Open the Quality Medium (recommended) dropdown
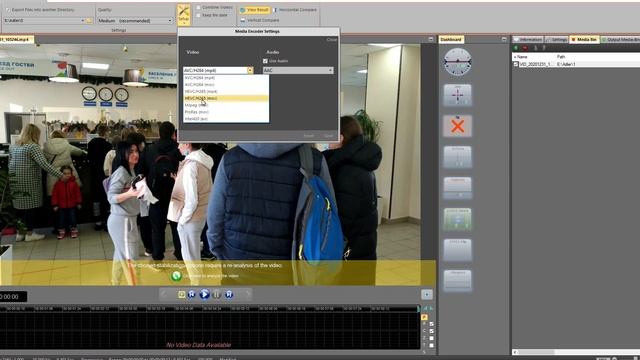The width and height of the screenshot is (640, 360). [135, 20]
